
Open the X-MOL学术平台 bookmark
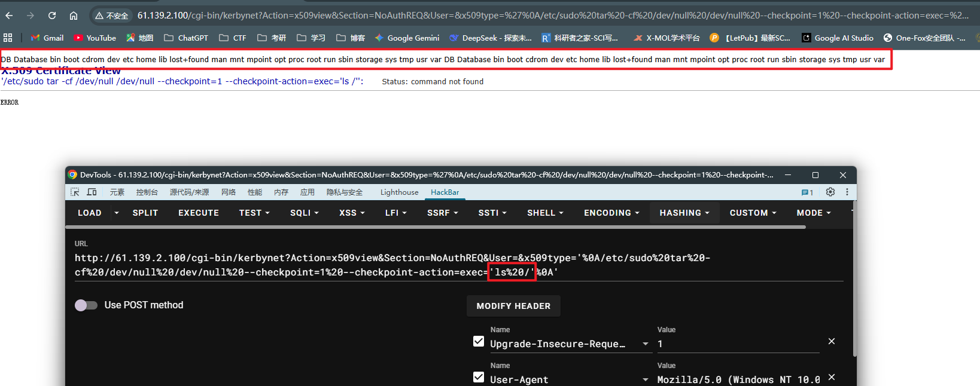pyautogui.click(x=666, y=38)
